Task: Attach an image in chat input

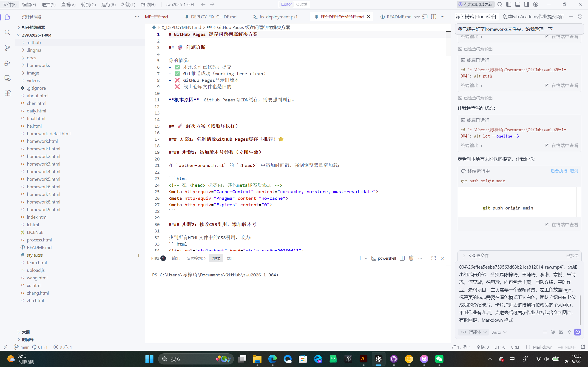Action: coord(561,332)
